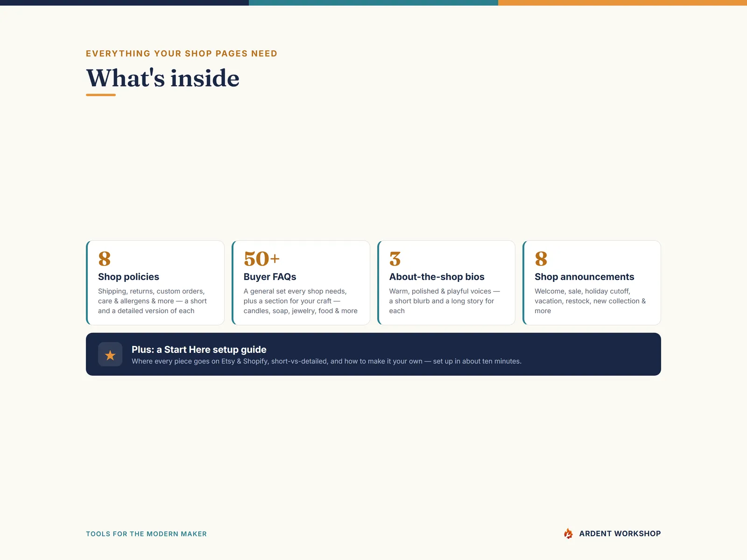Select the Buyer FAQs card title
This screenshot has height=560, width=747.
tap(270, 277)
